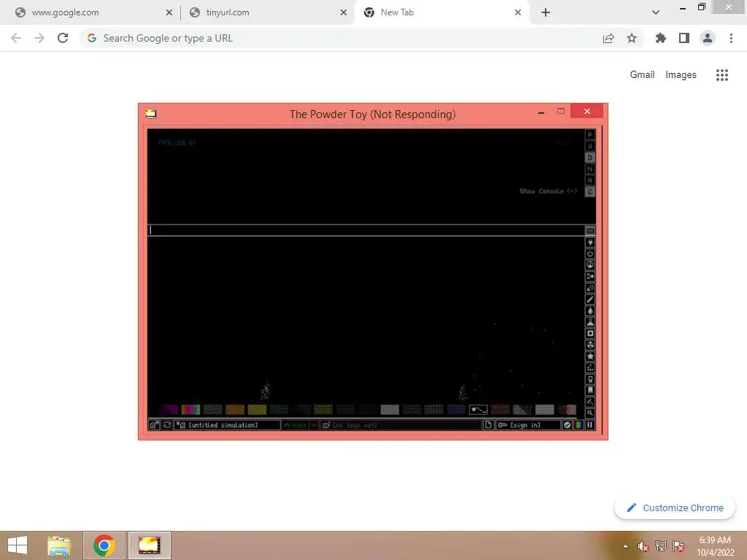Click the Images link
This screenshot has width=747, height=560.
click(x=681, y=75)
